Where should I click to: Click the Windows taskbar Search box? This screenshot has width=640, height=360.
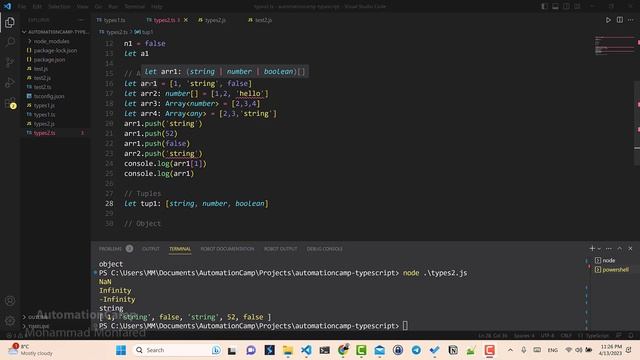pyautogui.click(x=177, y=350)
